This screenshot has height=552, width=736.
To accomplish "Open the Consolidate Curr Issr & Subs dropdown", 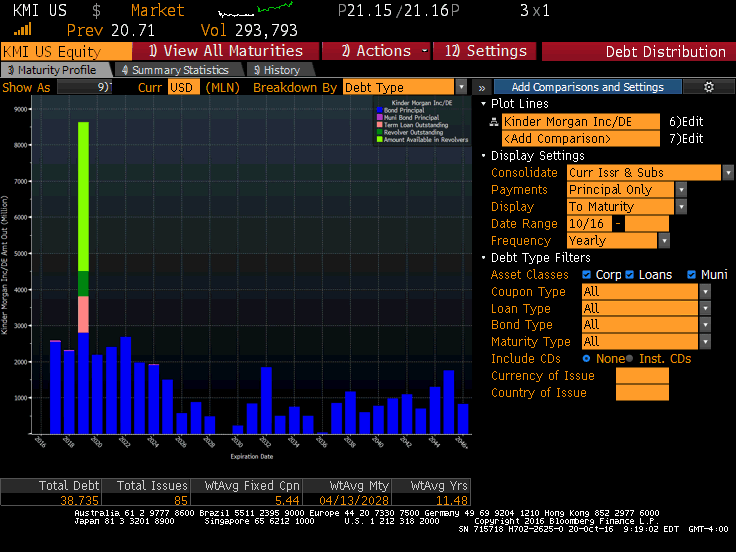I will point(728,173).
